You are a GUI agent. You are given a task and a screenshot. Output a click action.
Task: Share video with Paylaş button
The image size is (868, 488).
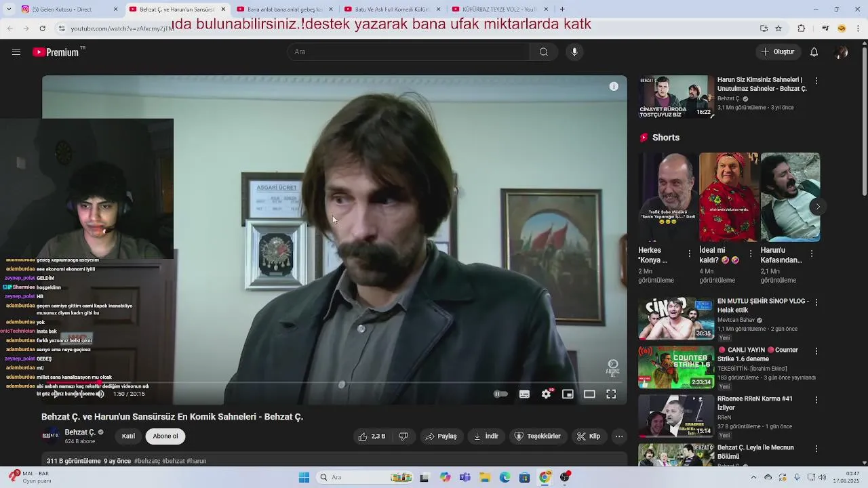click(x=441, y=436)
